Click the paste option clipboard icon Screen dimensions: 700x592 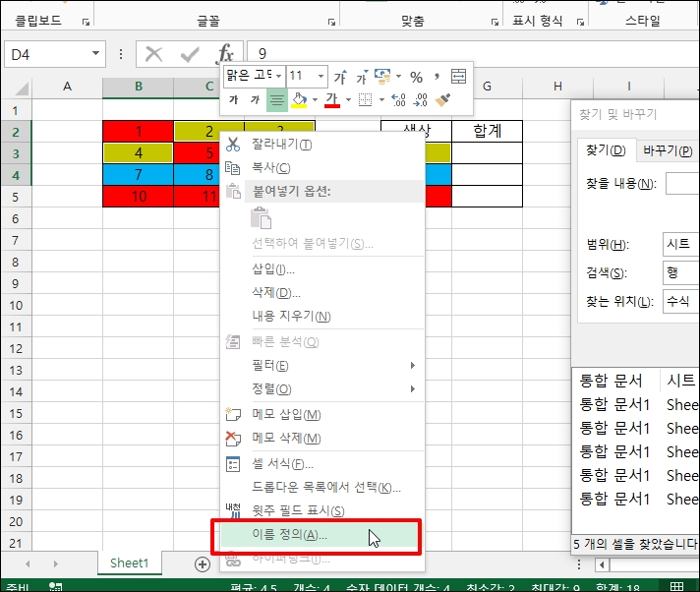pos(261,218)
